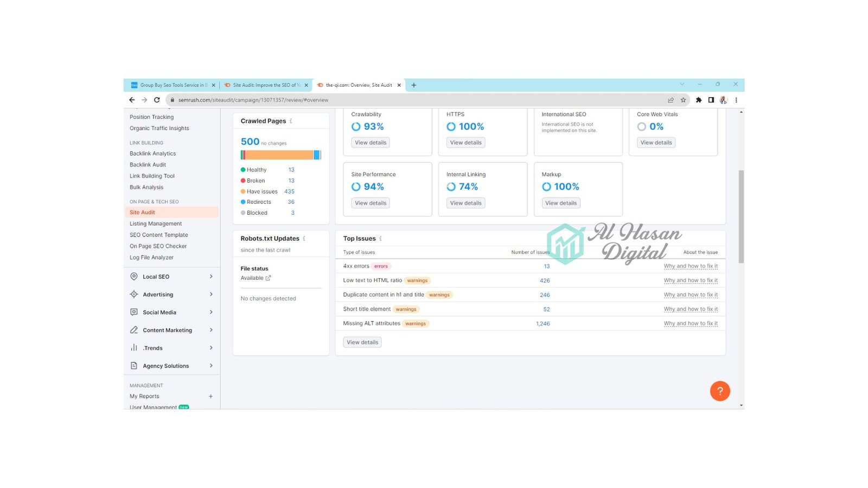The width and height of the screenshot is (868, 488).
Task: Click the .Trends bar chart icon
Action: (x=134, y=348)
